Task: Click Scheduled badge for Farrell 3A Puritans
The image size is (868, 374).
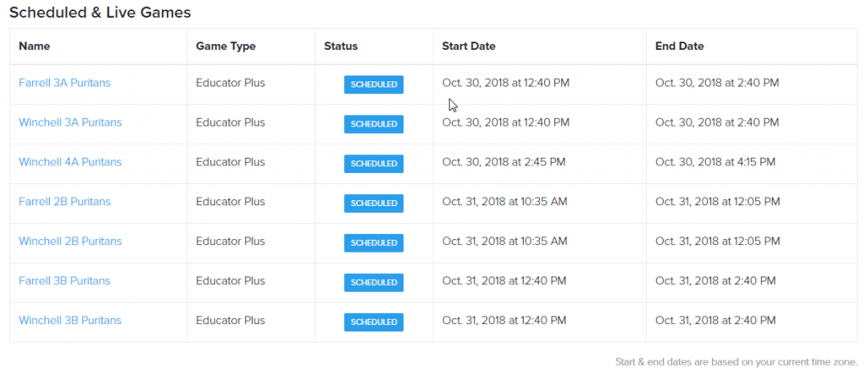Action: click(x=374, y=85)
